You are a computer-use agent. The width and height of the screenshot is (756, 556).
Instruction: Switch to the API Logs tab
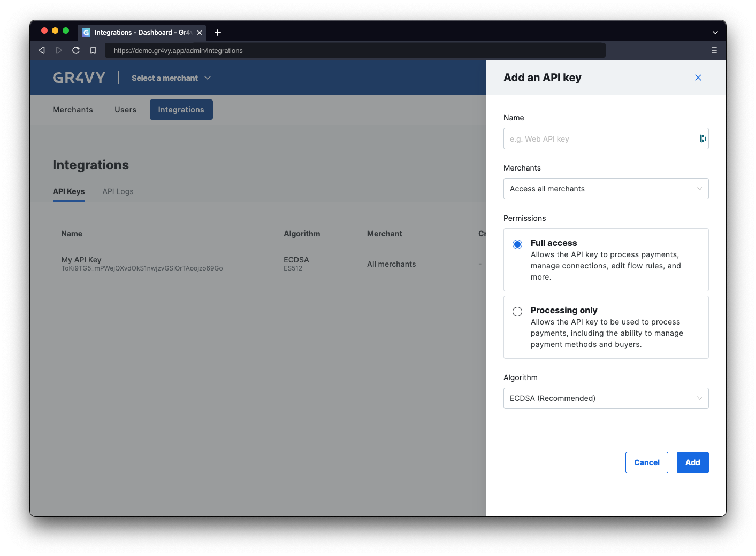click(118, 191)
